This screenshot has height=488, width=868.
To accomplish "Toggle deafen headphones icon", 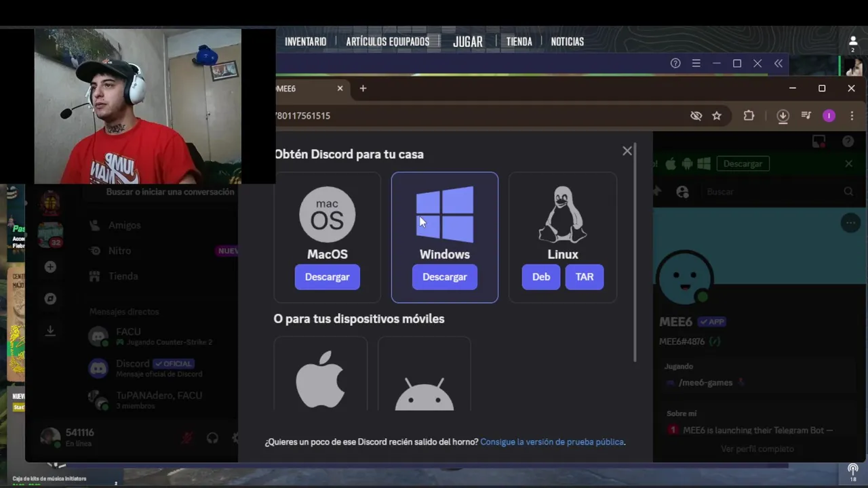I will [x=212, y=438].
